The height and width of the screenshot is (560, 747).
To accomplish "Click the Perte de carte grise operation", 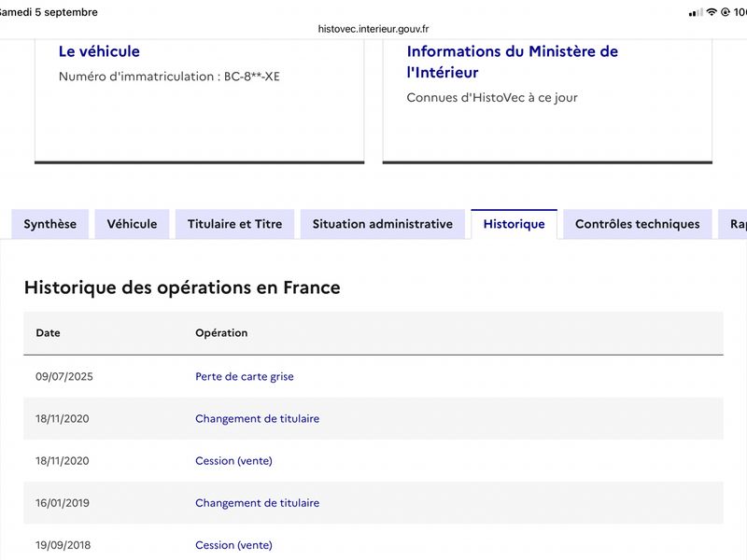I will pyautogui.click(x=245, y=377).
